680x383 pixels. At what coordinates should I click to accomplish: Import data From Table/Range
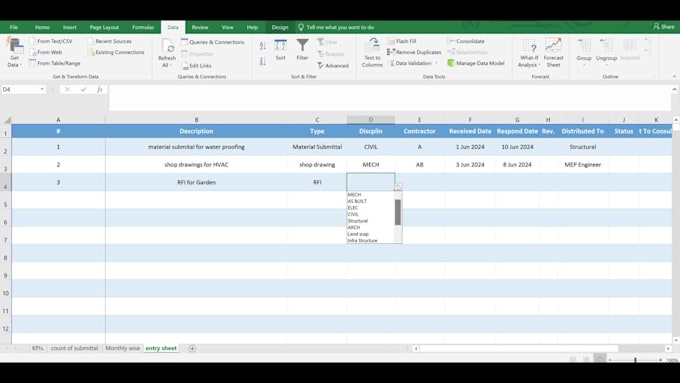[x=55, y=63]
